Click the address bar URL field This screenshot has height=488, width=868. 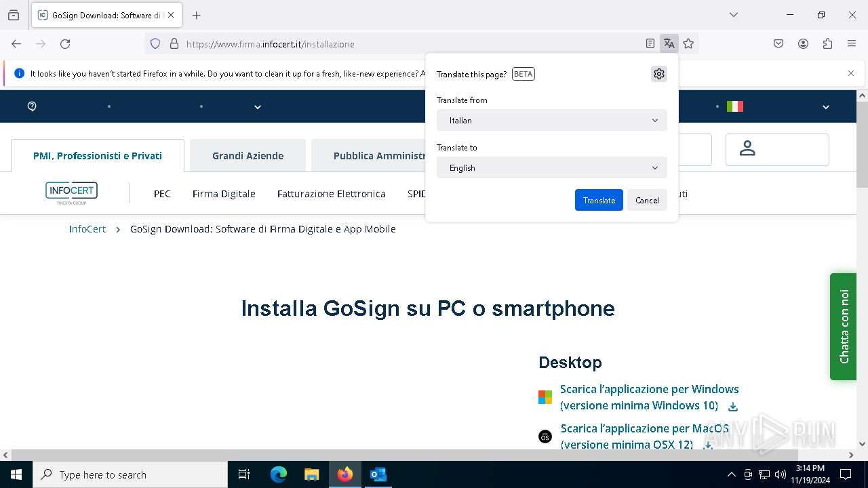pos(407,44)
